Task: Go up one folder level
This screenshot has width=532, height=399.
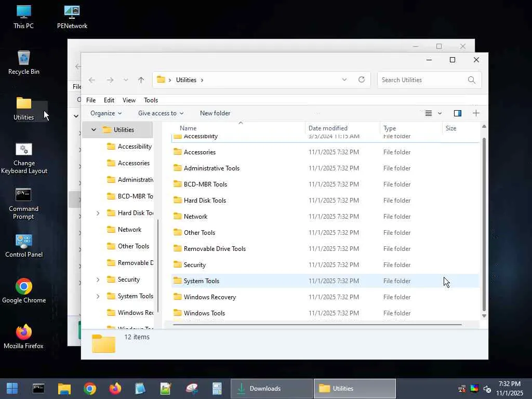Action: point(141,80)
